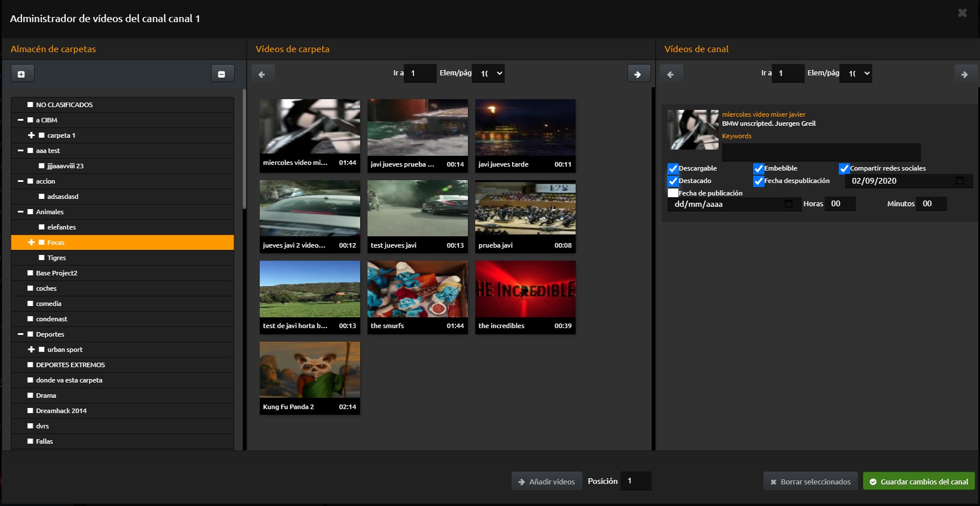Click the folder icon next to Fallas
This screenshot has width=980, height=506.
click(x=30, y=441)
